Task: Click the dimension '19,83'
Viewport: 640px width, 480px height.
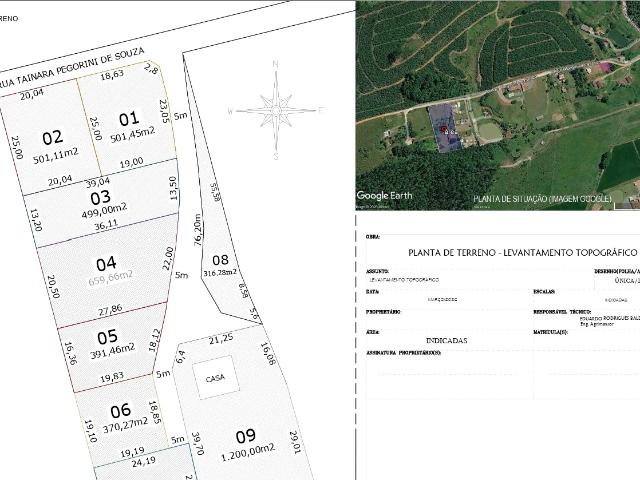Action: pos(112,377)
